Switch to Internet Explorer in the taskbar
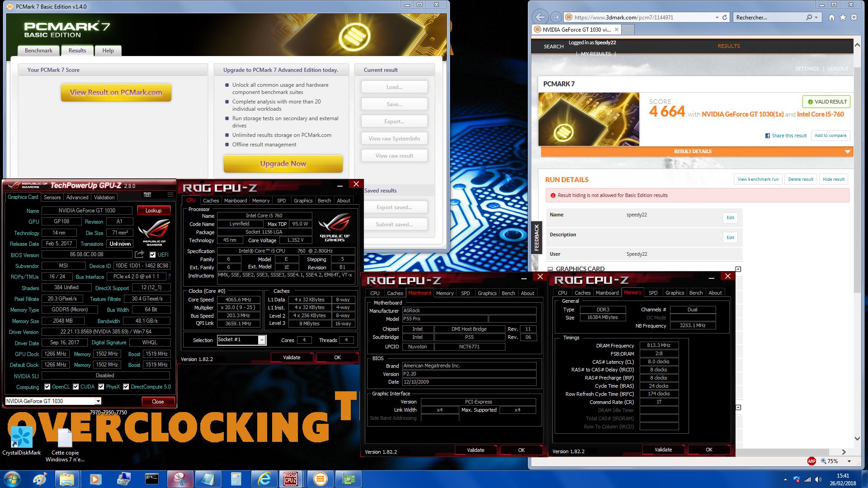This screenshot has height=488, width=868. click(x=264, y=479)
